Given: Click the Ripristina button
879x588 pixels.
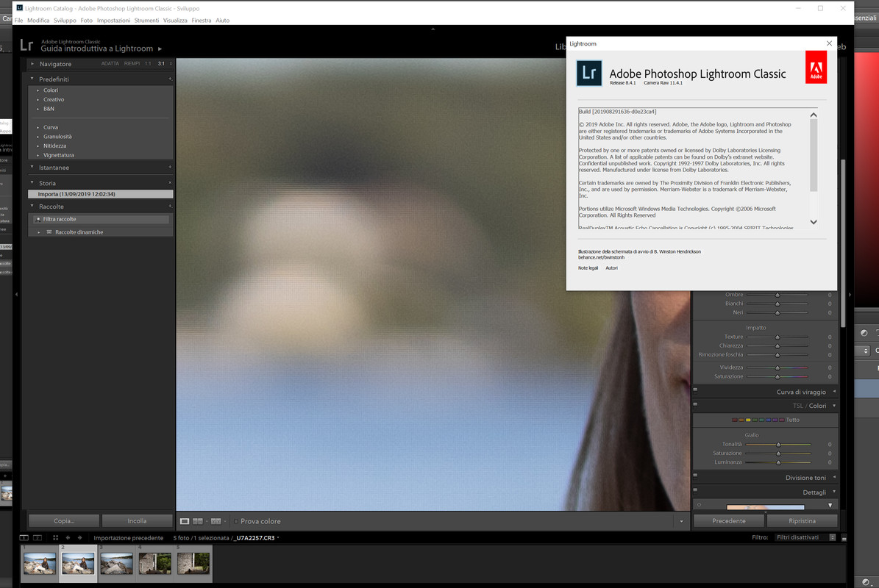Looking at the screenshot, I should (803, 521).
